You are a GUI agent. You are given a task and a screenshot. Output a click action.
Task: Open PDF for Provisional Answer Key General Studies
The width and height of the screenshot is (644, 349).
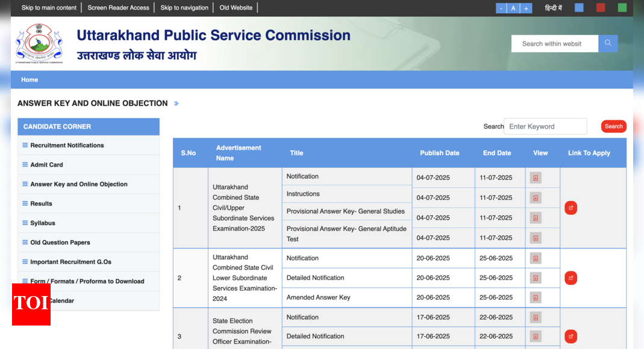point(536,218)
